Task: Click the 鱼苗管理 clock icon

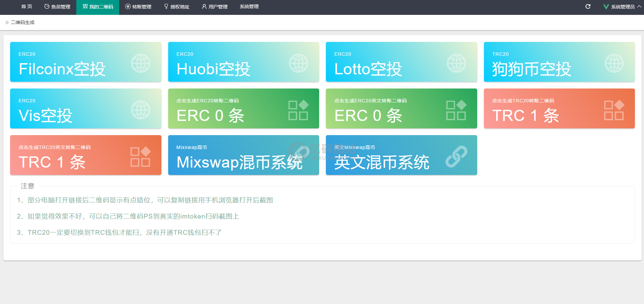Action: tap(47, 6)
